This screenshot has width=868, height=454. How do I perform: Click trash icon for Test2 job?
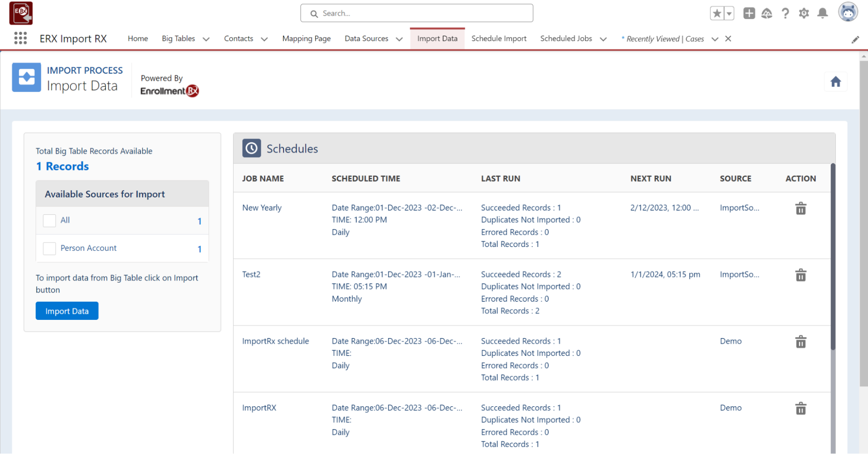[800, 275]
